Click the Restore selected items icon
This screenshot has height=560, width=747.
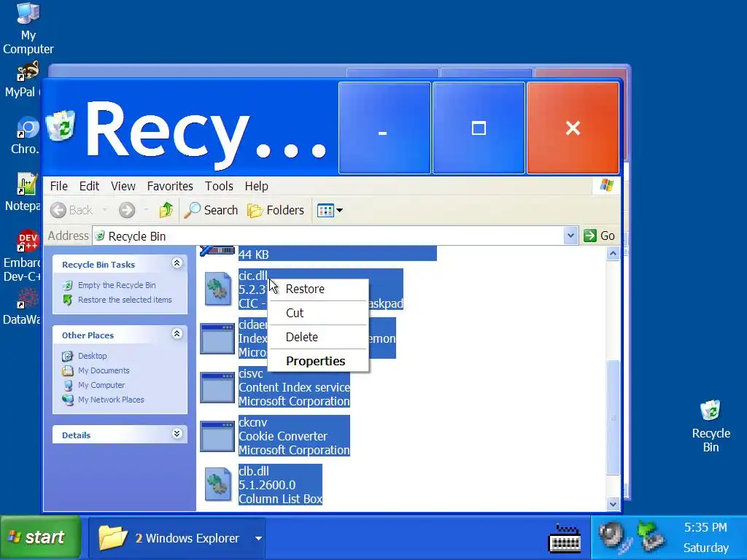click(x=68, y=300)
